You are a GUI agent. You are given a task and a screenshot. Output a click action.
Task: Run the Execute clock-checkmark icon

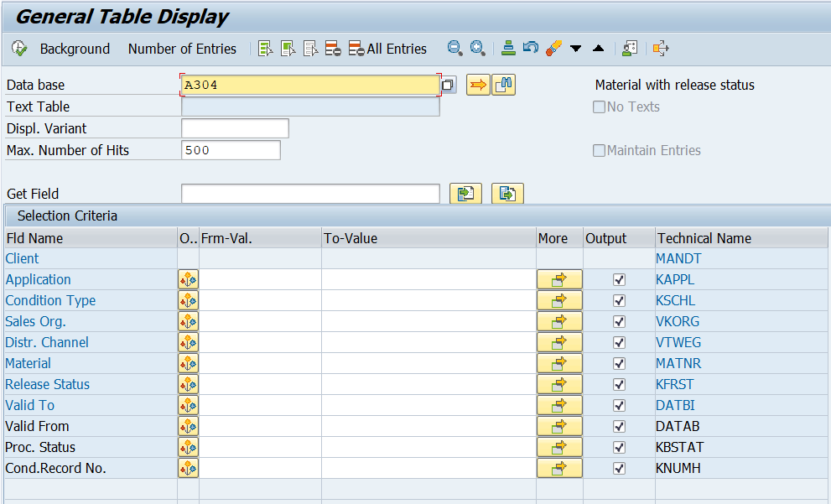click(x=19, y=49)
